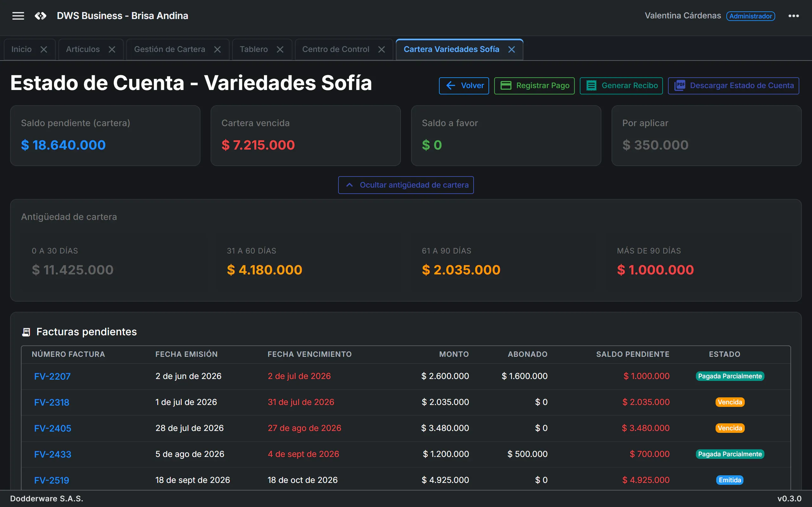812x507 pixels.
Task: Switch to the Gestión de Cartera tab
Action: tap(169, 49)
